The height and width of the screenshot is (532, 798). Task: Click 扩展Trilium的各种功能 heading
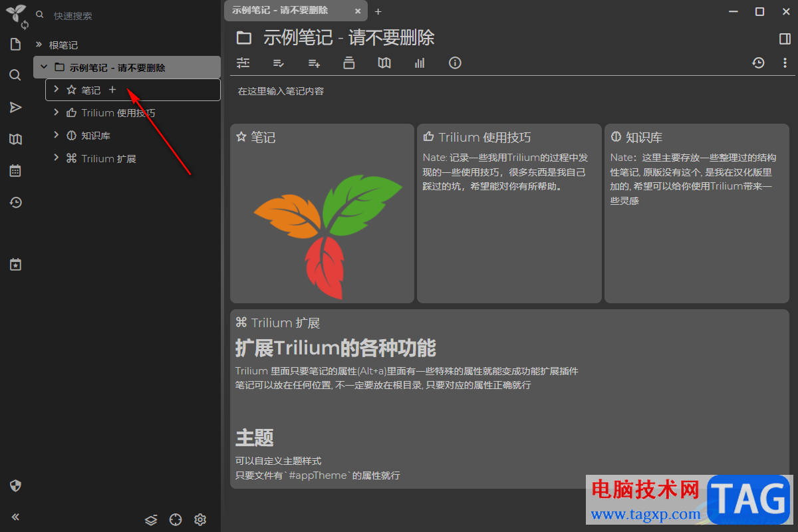pyautogui.click(x=336, y=348)
